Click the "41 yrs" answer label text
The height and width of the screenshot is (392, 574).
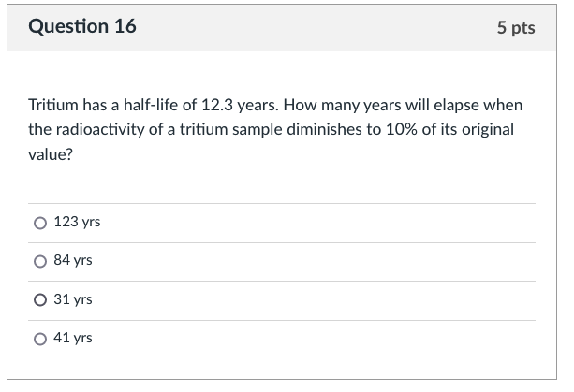[73, 339]
